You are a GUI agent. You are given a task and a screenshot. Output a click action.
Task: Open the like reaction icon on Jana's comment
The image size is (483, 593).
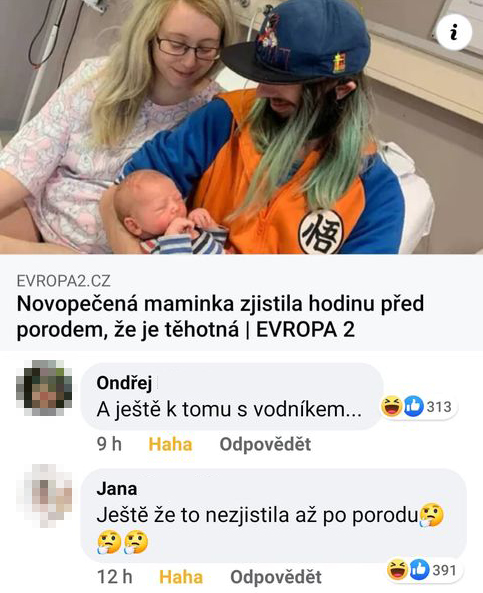click(x=419, y=570)
